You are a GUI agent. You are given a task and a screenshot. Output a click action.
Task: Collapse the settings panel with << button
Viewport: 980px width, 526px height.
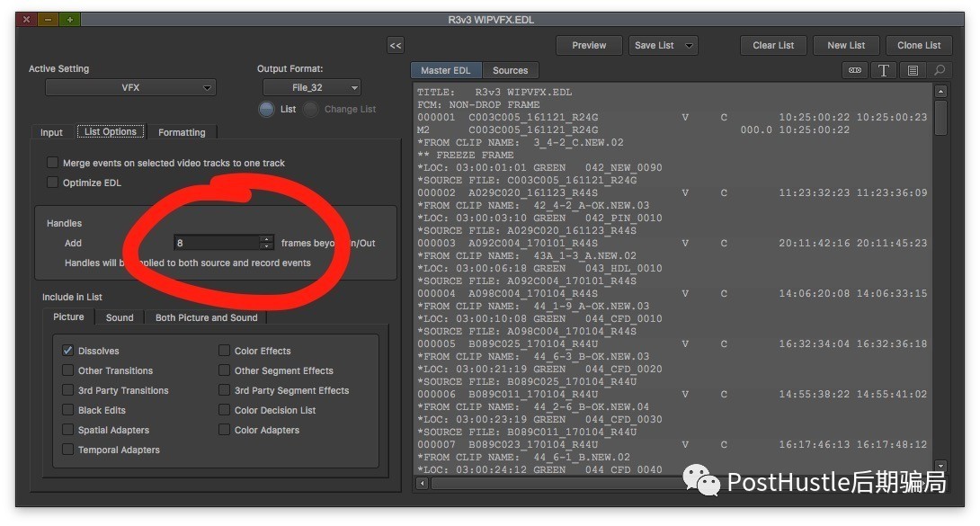(x=396, y=45)
